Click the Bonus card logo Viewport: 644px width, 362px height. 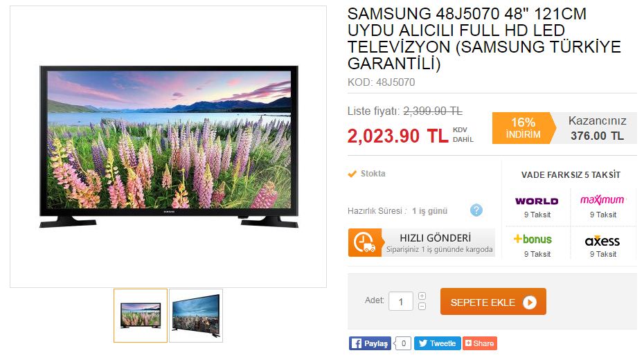[x=533, y=239]
